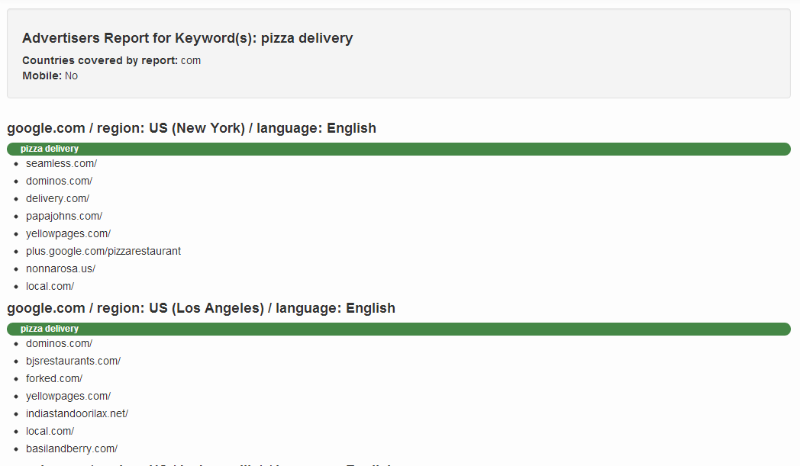Image resolution: width=800 pixels, height=466 pixels.
Task: Click dominos.com/ under Los Angeles
Action: (59, 344)
